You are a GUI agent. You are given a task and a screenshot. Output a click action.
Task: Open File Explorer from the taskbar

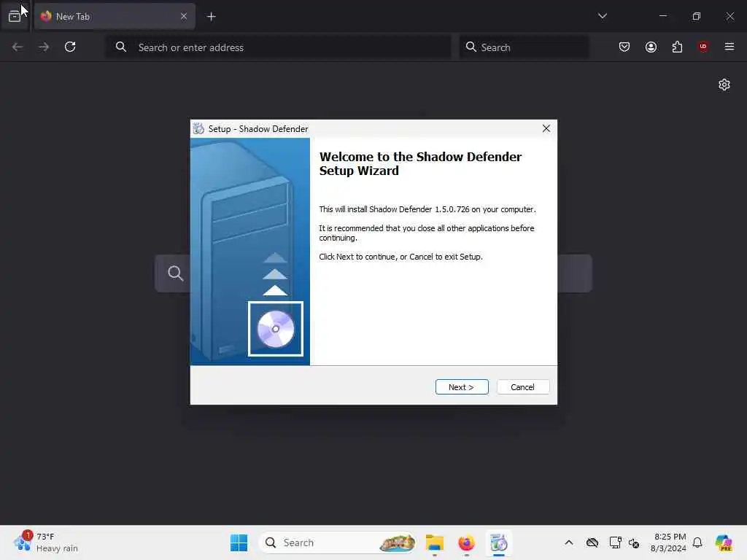435,542
